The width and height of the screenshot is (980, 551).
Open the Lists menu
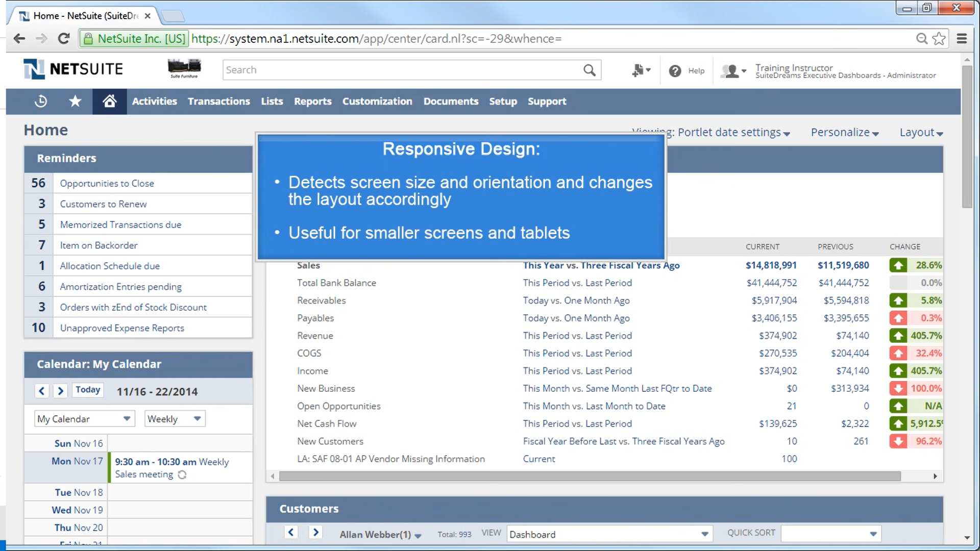point(272,101)
